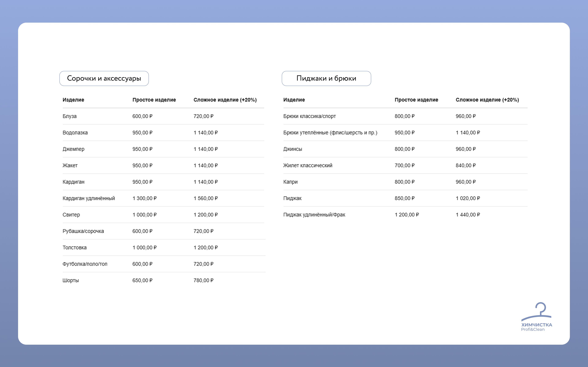The height and width of the screenshot is (367, 588).
Task: Click the Брюки утеплённые row name
Action: [330, 133]
